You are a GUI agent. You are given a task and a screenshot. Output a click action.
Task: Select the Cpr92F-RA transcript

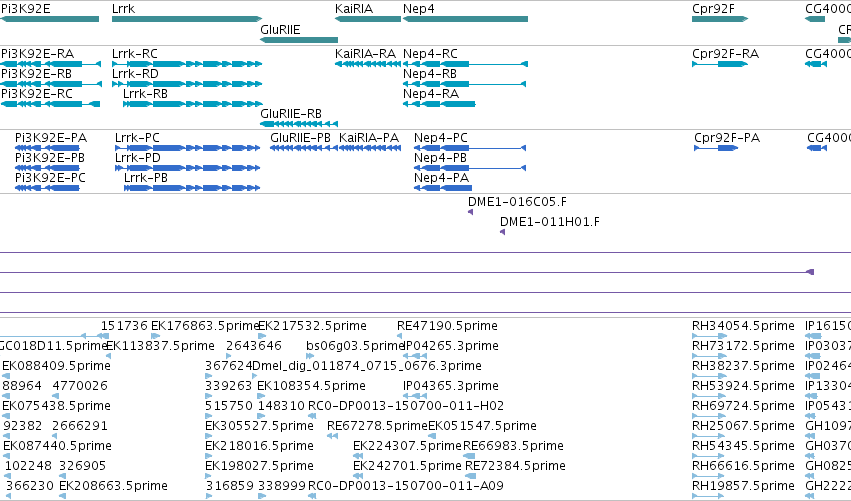[x=720, y=64]
